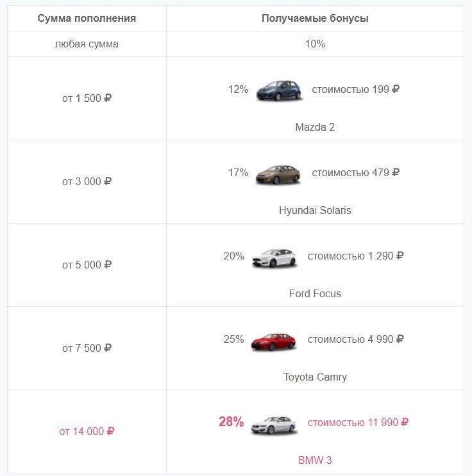Viewport: 472px width, 476px height.
Task: Click the brown Hyundai Solaris car image
Action: (278, 174)
